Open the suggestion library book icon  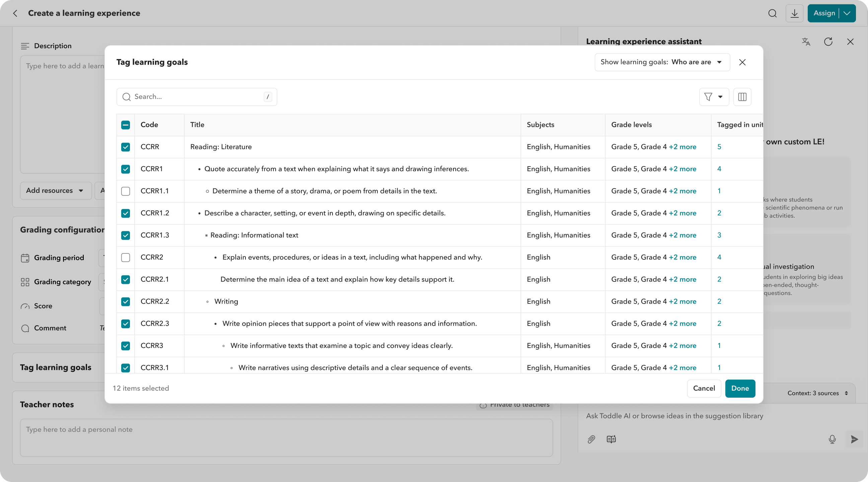click(611, 439)
